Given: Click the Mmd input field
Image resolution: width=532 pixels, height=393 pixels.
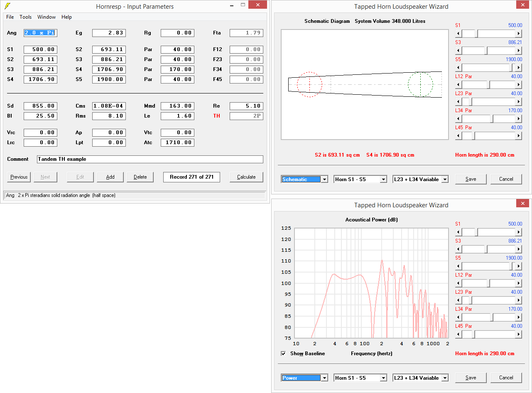Looking at the screenshot, I should tap(177, 106).
